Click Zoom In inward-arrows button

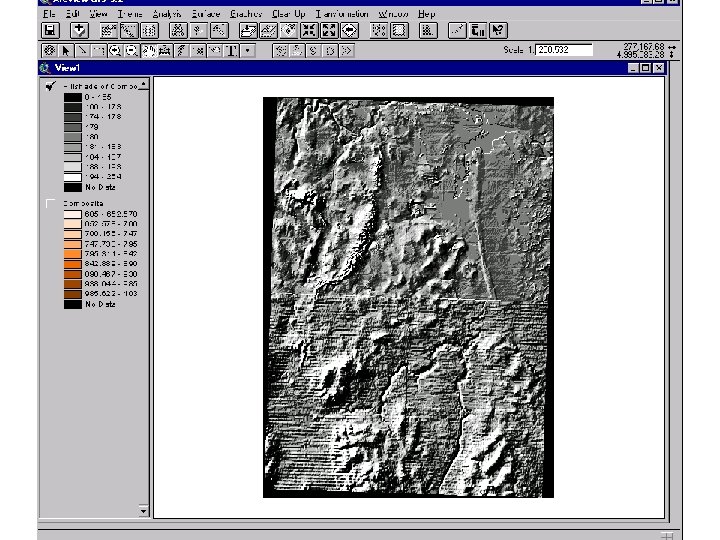click(x=309, y=31)
